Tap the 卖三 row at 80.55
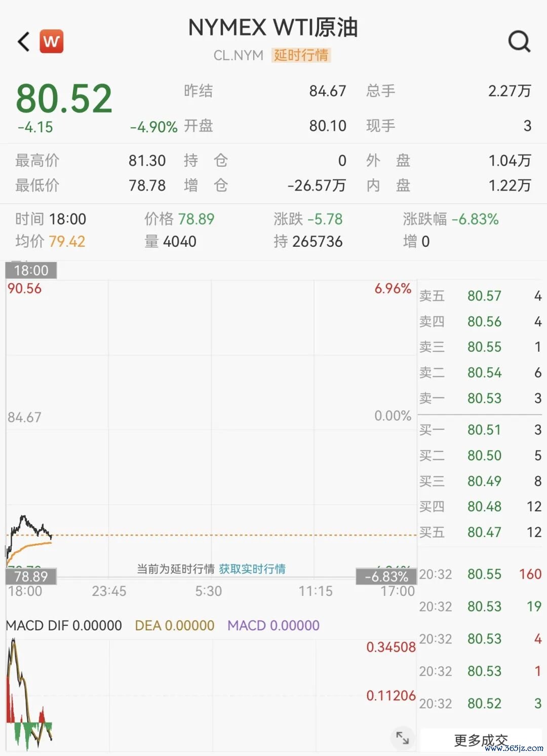547x756 pixels. pos(480,347)
